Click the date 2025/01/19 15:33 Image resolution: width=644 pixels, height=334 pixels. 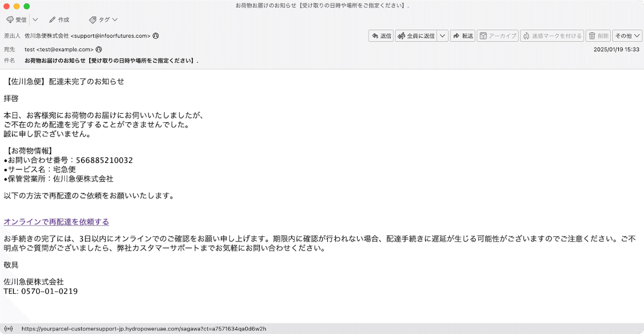coord(616,49)
